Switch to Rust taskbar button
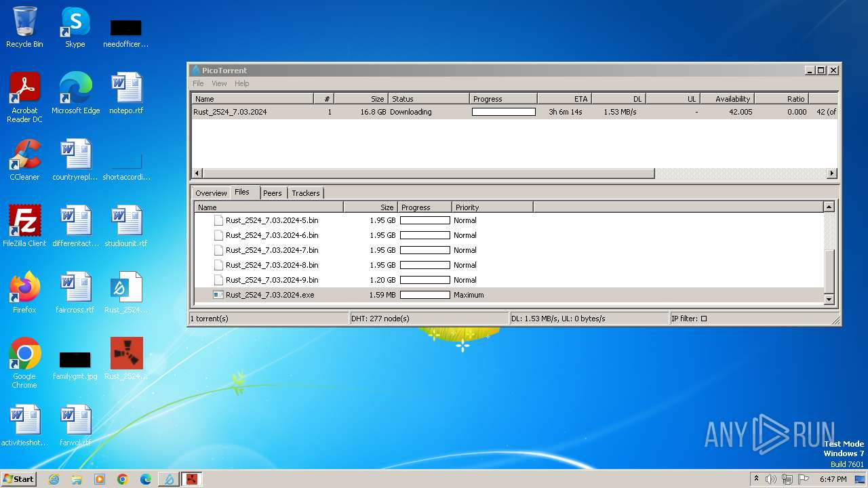The height and width of the screenshot is (488, 868). tap(192, 479)
